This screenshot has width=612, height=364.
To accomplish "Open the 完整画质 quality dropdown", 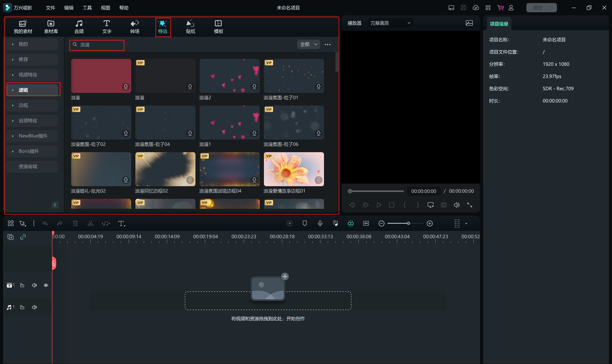I will coord(390,23).
